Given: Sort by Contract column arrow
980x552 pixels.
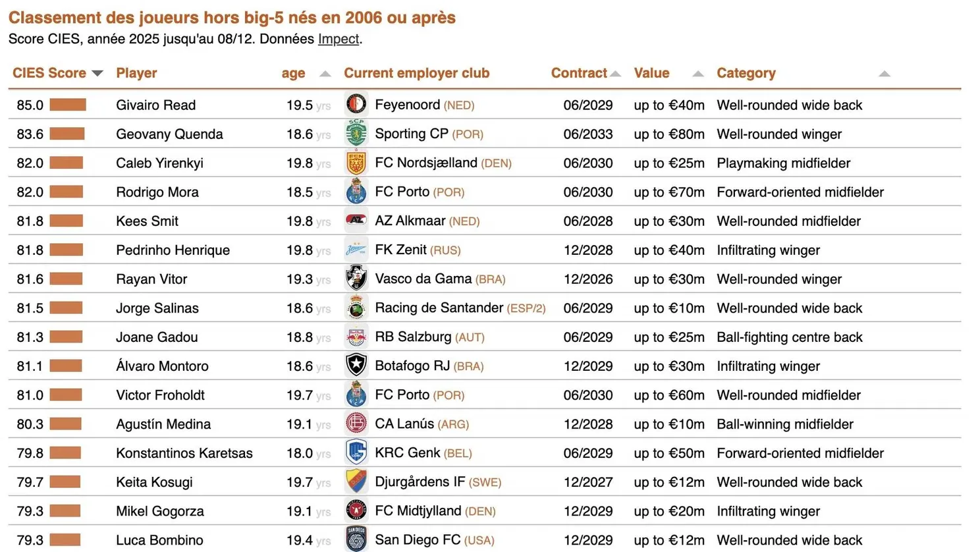Looking at the screenshot, I should (x=615, y=74).
